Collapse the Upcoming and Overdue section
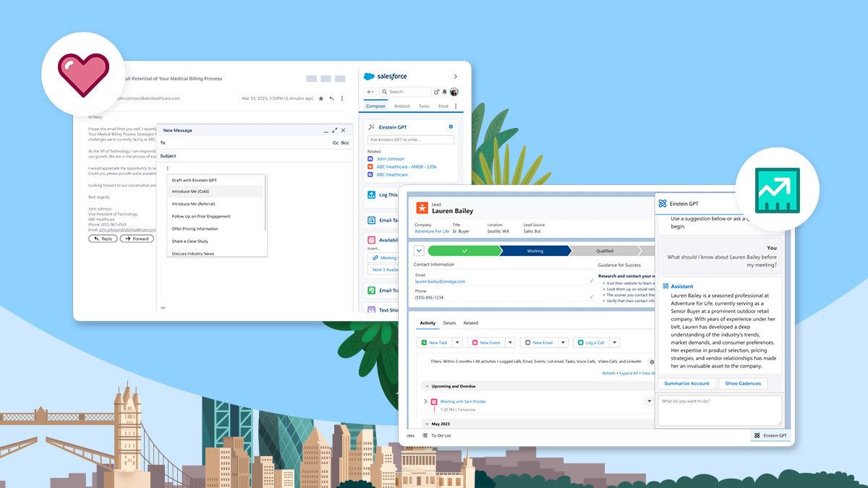Image resolution: width=868 pixels, height=488 pixels. point(426,386)
